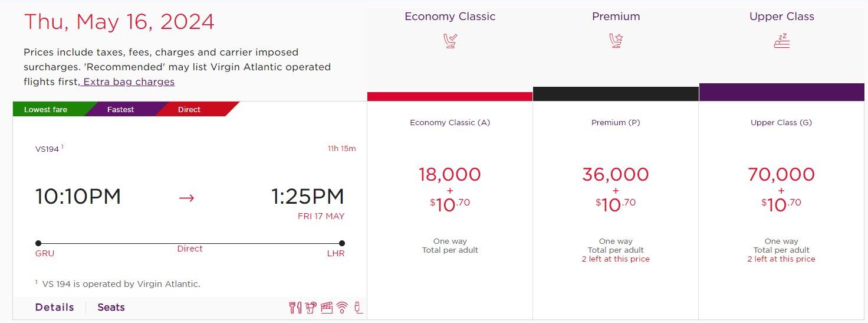Open the flight Details section
The image size is (868, 323).
(55, 307)
